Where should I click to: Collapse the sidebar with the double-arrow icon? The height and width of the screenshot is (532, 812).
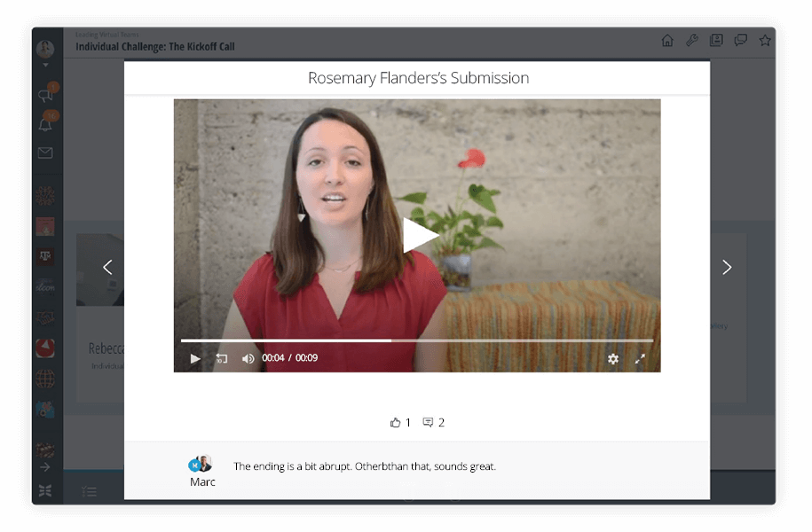[46, 490]
